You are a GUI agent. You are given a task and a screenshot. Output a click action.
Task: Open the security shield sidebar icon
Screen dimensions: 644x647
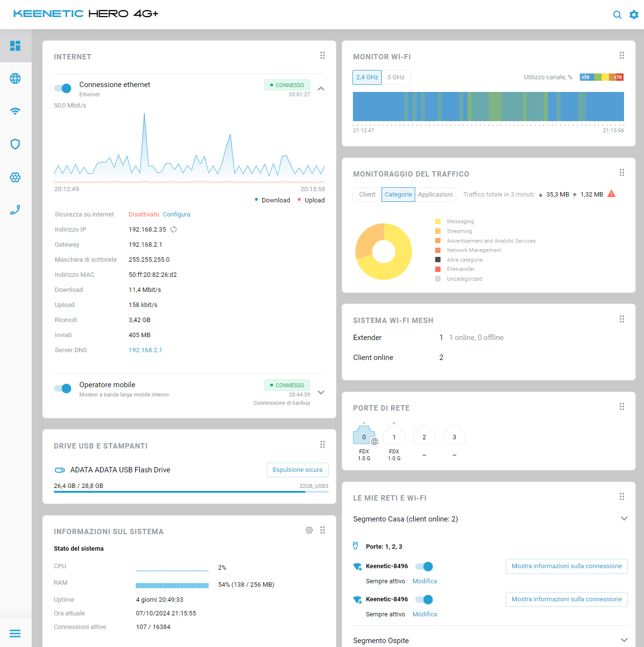tap(15, 144)
